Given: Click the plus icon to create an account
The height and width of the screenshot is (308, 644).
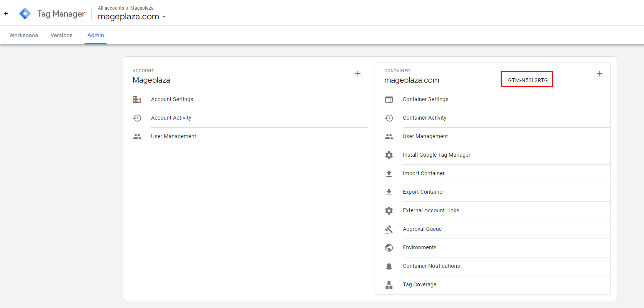Looking at the screenshot, I should 358,74.
